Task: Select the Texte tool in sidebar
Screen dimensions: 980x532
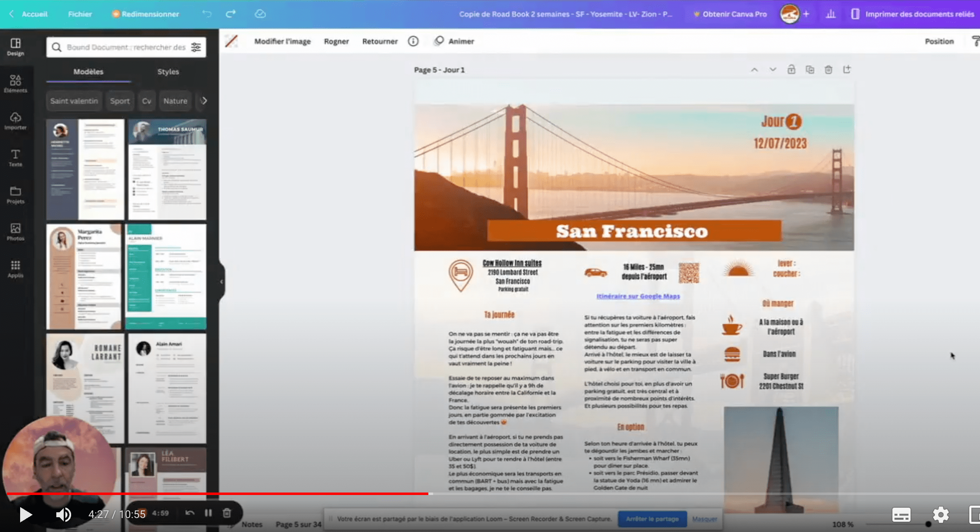Action: click(x=16, y=158)
